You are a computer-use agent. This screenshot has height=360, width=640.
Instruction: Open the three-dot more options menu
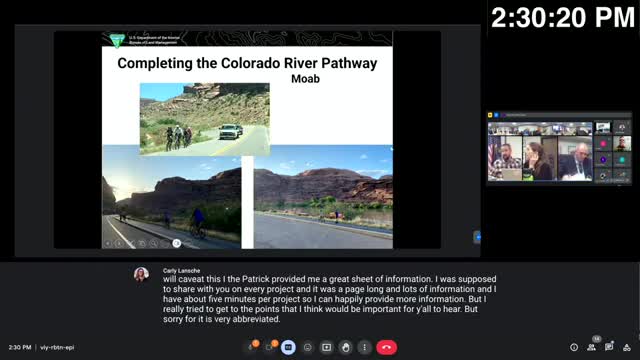pyautogui.click(x=364, y=347)
